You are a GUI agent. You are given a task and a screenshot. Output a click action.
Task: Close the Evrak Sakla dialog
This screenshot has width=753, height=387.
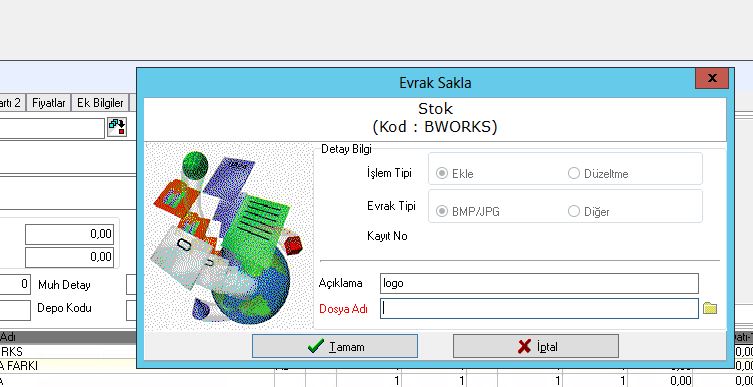[x=712, y=78]
